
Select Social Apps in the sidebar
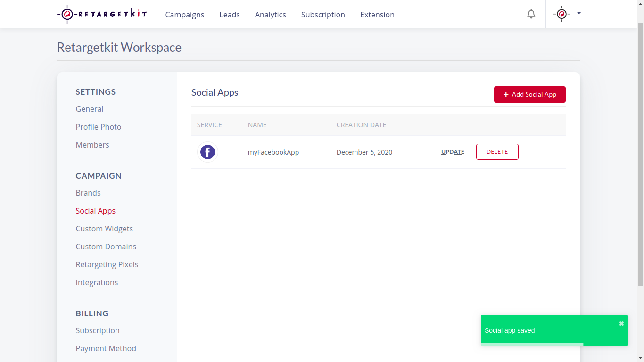coord(96,211)
